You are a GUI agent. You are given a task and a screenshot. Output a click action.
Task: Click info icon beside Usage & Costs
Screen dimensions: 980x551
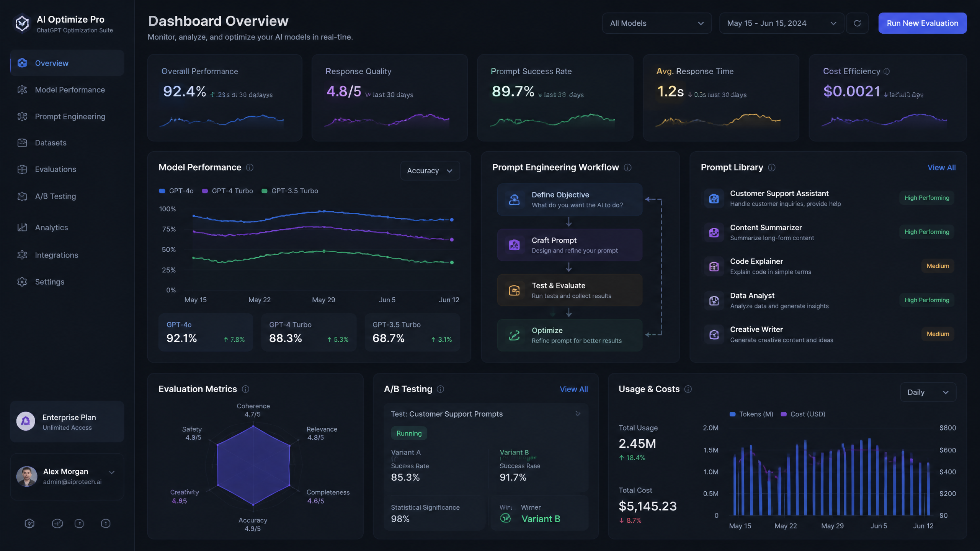[688, 389]
